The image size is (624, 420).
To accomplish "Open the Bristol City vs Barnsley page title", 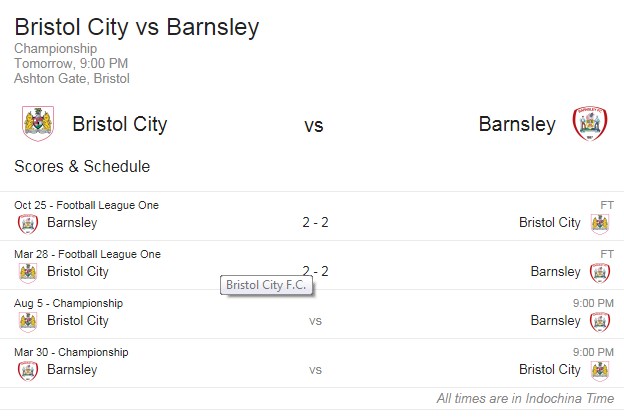I will tap(136, 27).
